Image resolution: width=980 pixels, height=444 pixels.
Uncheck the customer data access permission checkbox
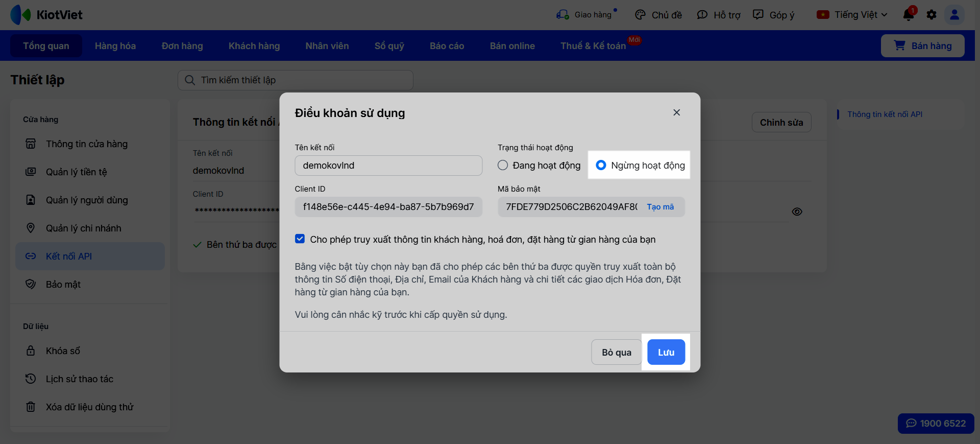pyautogui.click(x=300, y=239)
